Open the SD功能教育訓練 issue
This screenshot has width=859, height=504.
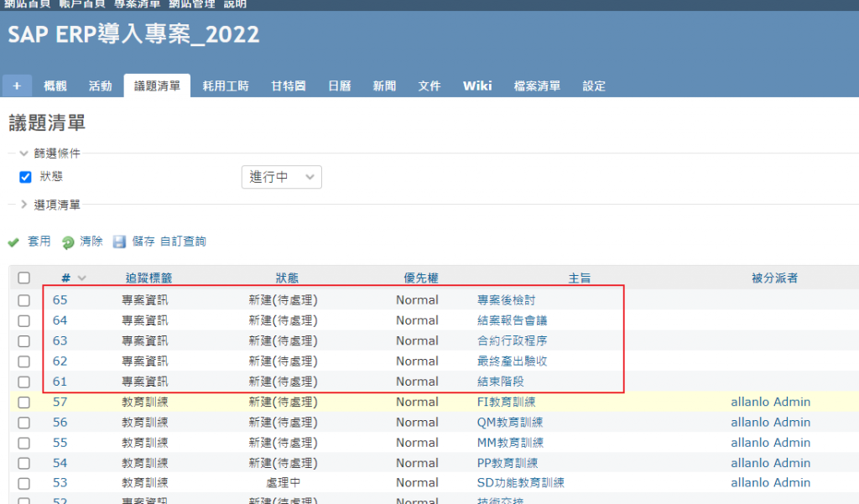tap(520, 483)
